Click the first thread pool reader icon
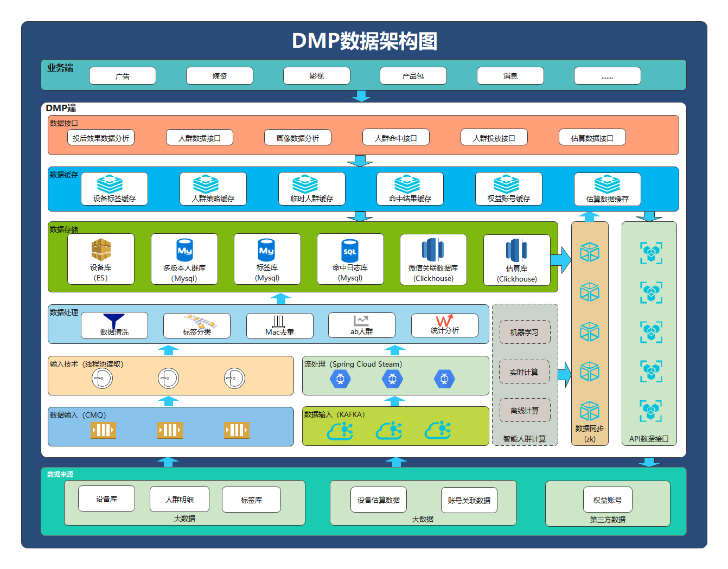 102,378
